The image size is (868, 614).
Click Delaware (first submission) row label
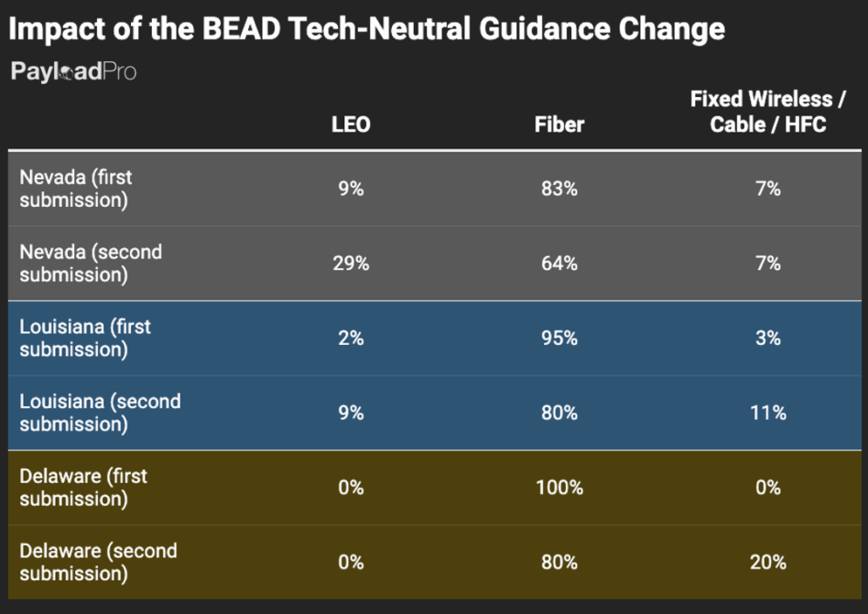point(83,488)
